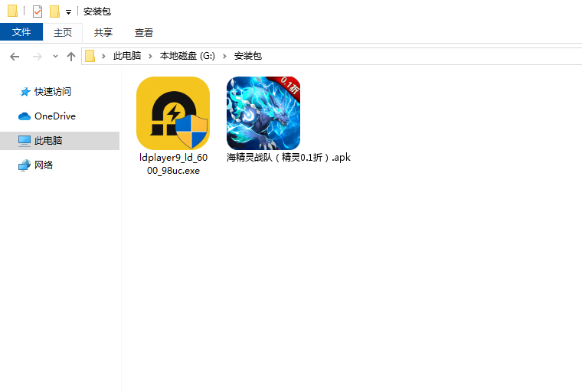
Task: Open the recent locations dropdown arrow
Action: [55, 57]
